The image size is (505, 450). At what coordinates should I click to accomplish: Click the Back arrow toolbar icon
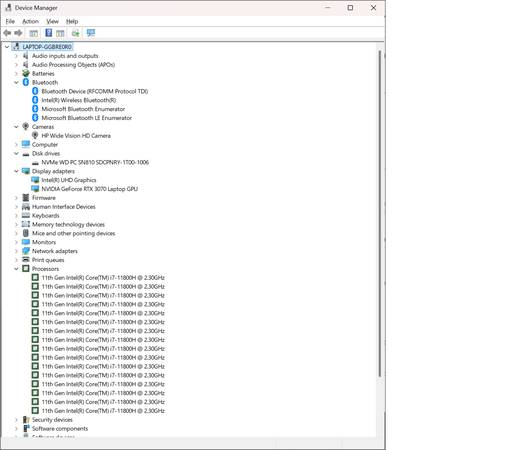click(x=7, y=33)
